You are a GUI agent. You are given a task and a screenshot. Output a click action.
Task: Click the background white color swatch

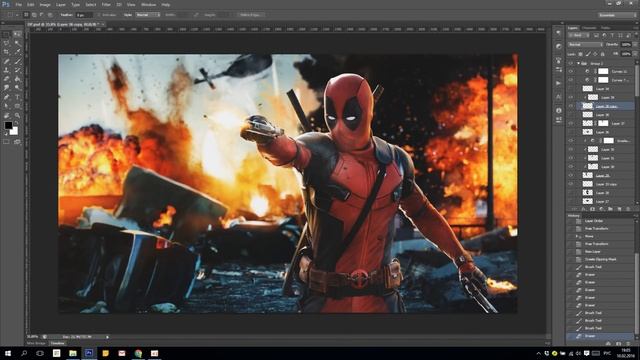(x=14, y=131)
